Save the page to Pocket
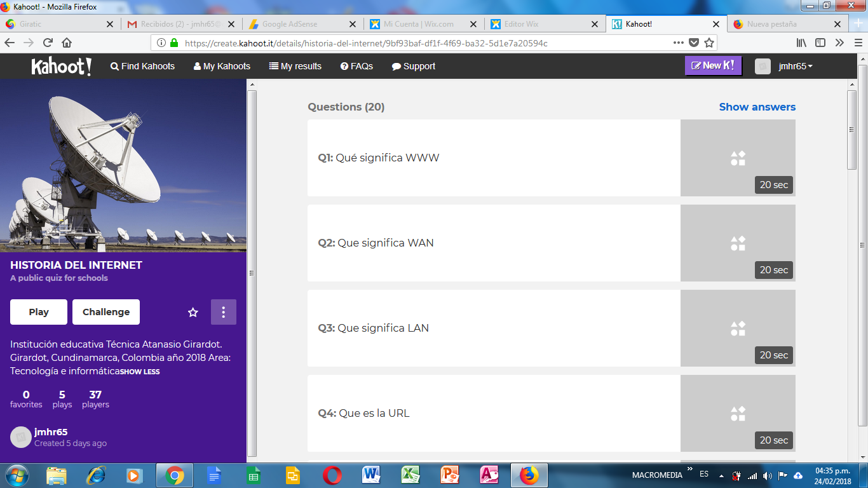The height and width of the screenshot is (488, 868). point(694,43)
